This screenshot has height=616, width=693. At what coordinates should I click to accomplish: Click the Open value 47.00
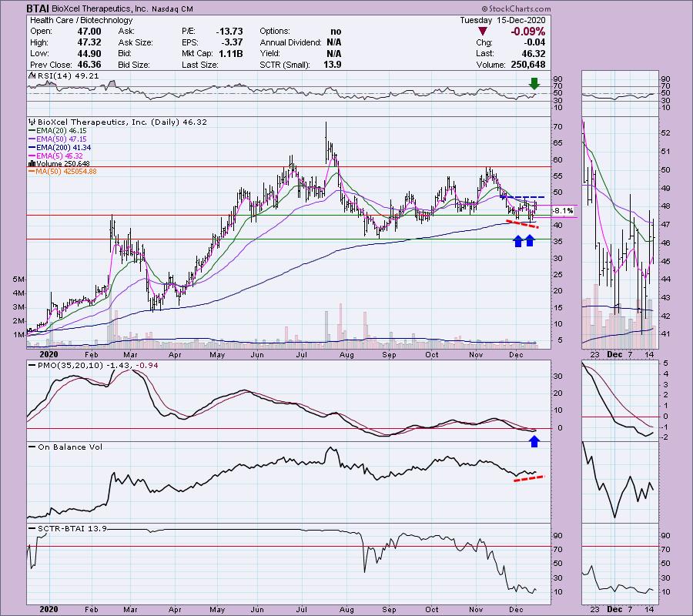89,32
